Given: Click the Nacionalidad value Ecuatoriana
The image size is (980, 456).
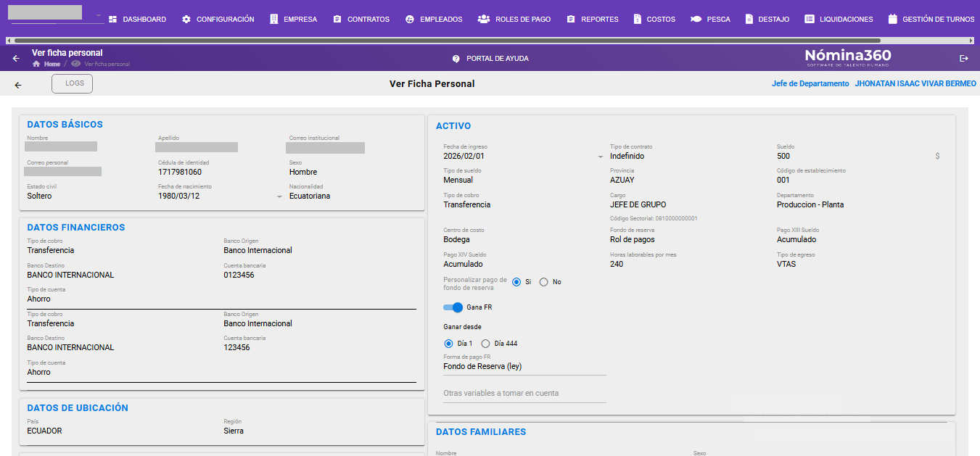Looking at the screenshot, I should [310, 196].
